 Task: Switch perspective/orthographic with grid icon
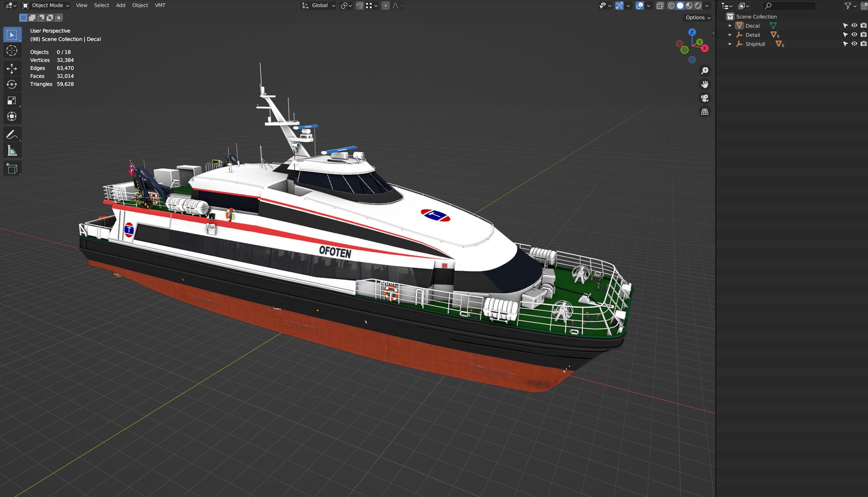[x=705, y=112]
